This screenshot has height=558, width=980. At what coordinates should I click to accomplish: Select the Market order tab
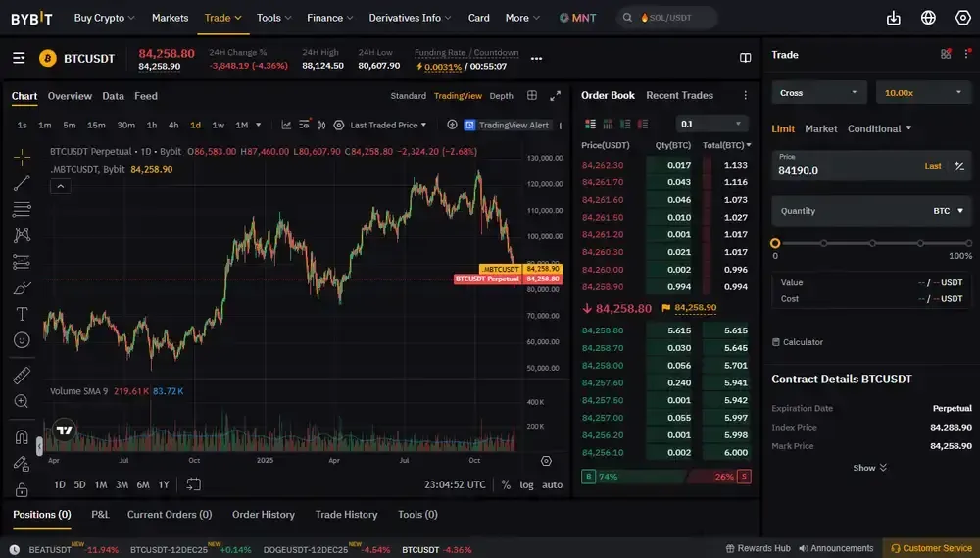click(820, 128)
